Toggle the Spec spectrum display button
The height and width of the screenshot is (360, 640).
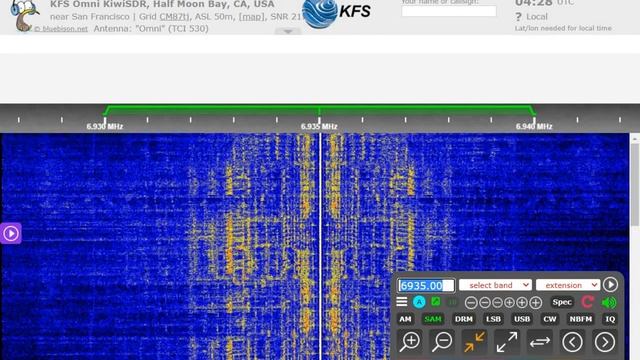click(562, 302)
